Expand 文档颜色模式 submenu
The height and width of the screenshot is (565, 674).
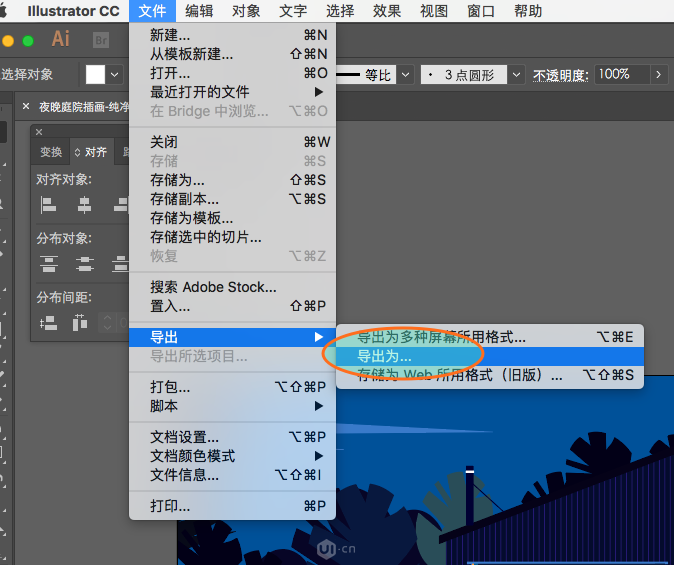(232, 456)
